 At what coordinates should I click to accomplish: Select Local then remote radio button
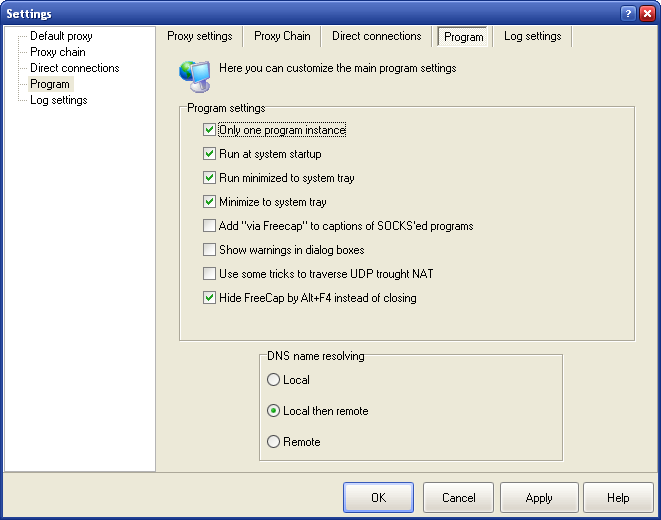coord(274,411)
